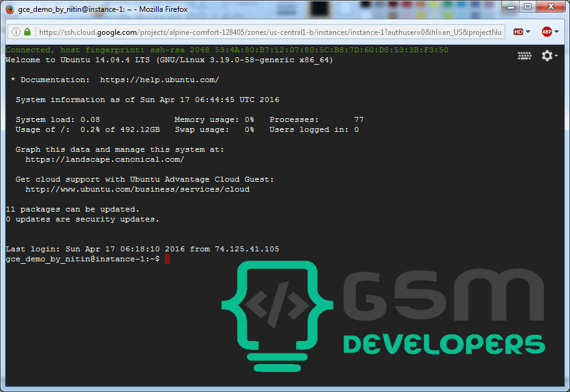Image resolution: width=570 pixels, height=392 pixels.
Task: Open the SSH settings gear menu
Action: 547,55
